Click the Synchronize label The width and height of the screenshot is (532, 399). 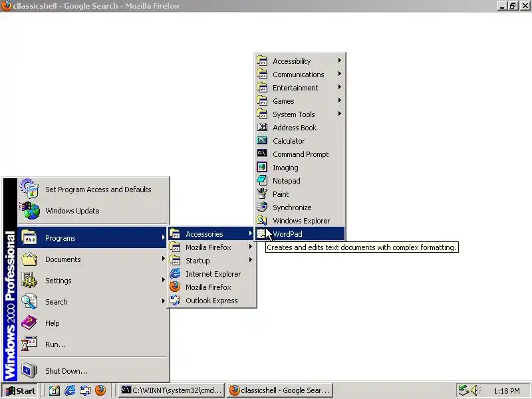[292, 207]
